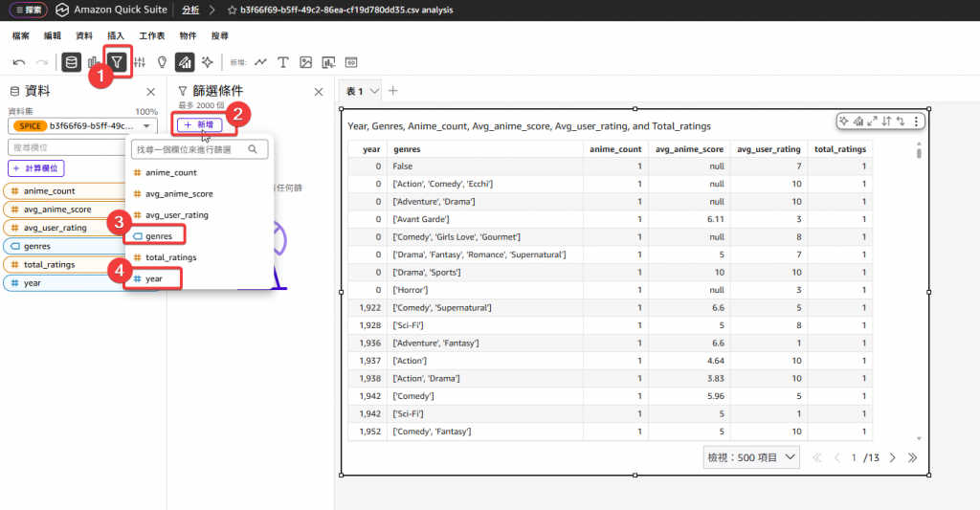Add an image with picture icon
The width and height of the screenshot is (980, 510).
(x=305, y=62)
